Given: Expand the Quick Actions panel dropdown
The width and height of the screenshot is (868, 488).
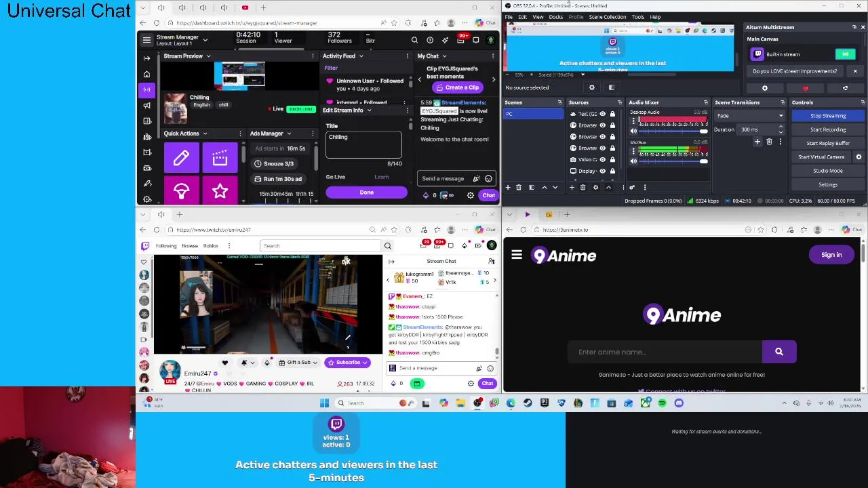Looking at the screenshot, I should coord(205,134).
